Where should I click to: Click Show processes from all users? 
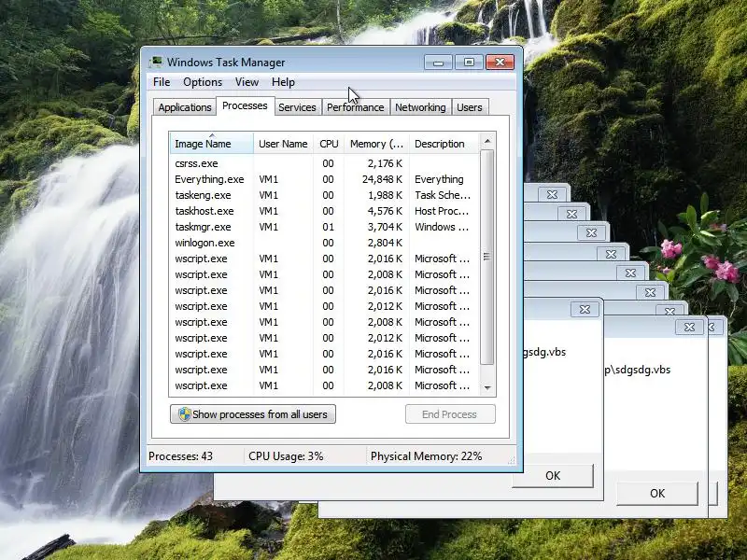coord(253,414)
